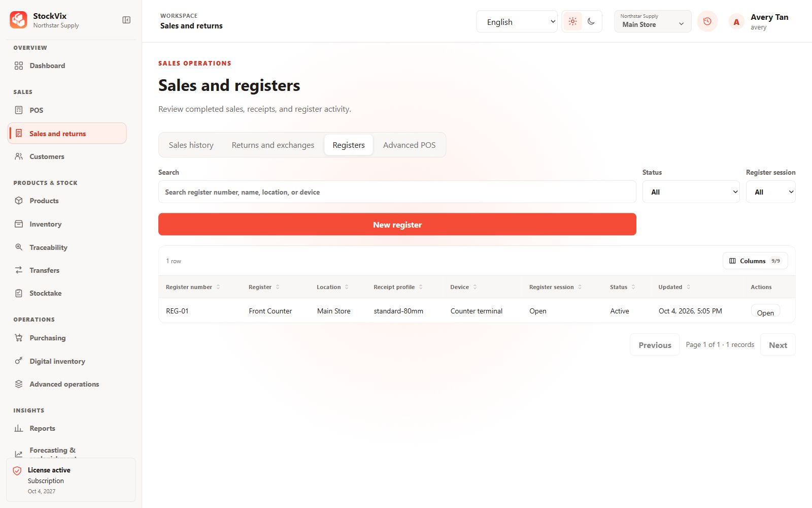Screen dimensions: 812x508
Task: Select the Customers people icon
Action: point(19,156)
